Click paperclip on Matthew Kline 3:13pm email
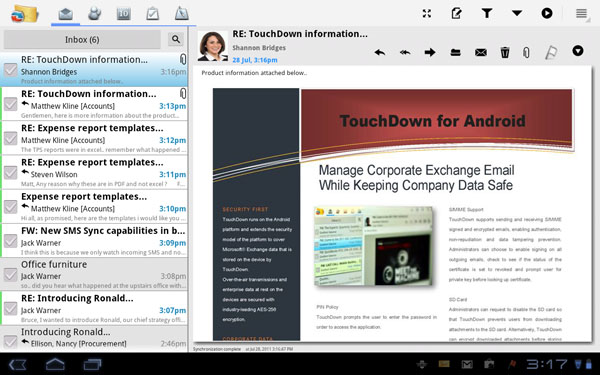600x375 pixels. point(183,93)
